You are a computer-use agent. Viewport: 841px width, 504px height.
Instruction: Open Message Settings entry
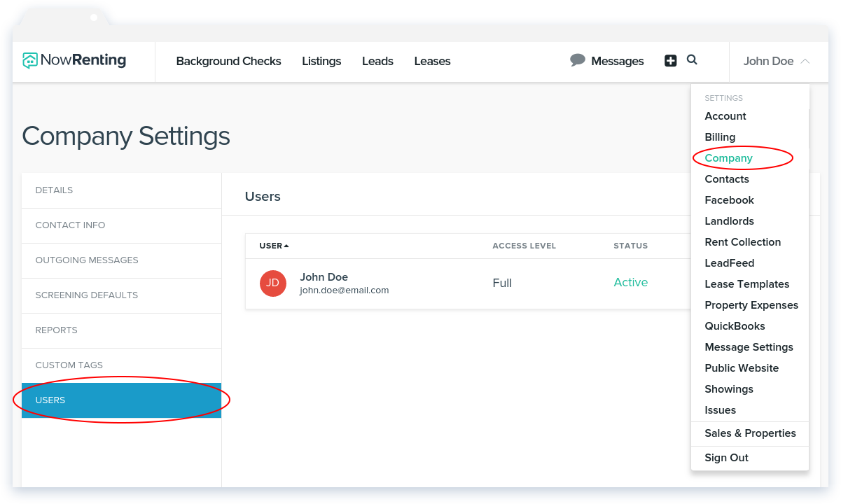click(749, 347)
